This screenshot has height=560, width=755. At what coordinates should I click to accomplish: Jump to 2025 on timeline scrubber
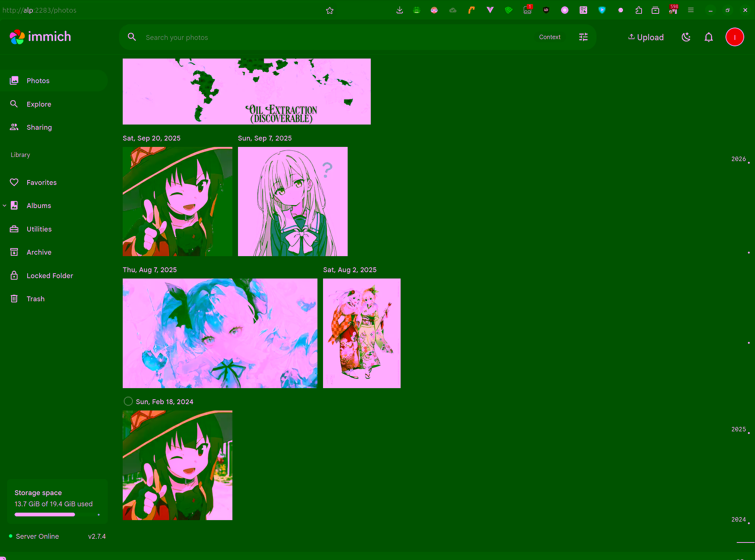click(x=739, y=429)
